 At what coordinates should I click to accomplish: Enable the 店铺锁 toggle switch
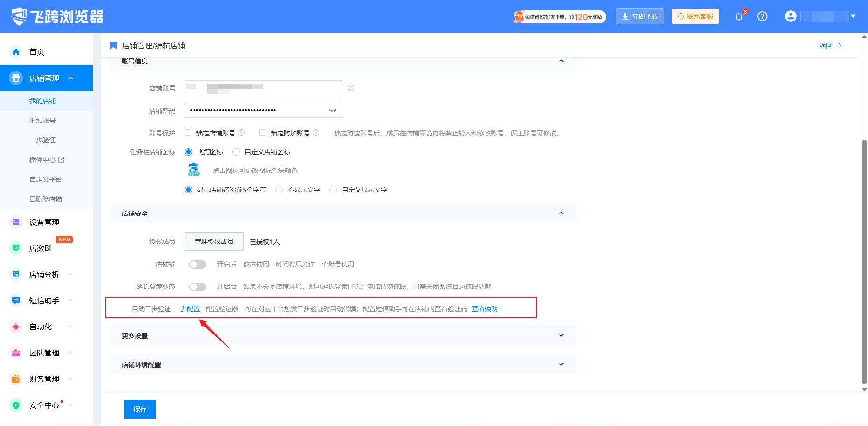pyautogui.click(x=198, y=264)
